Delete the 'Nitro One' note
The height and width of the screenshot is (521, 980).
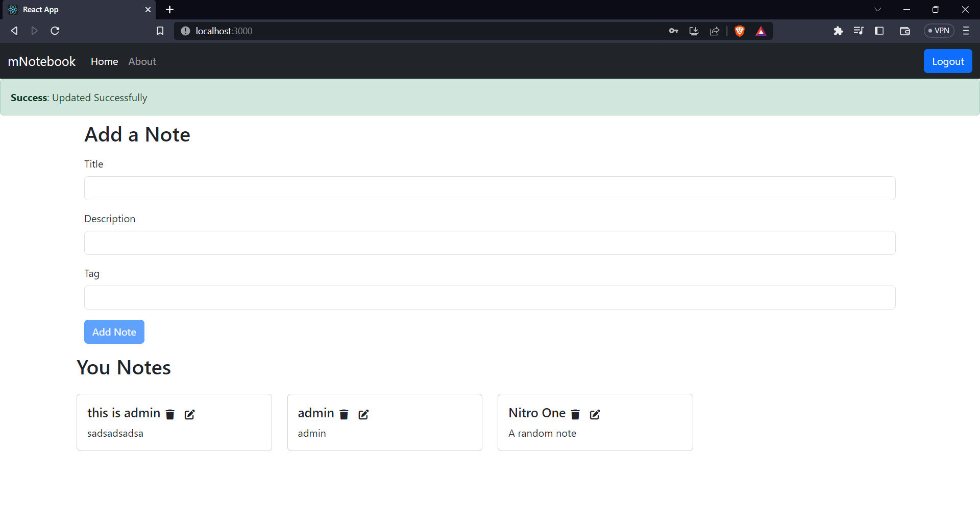click(575, 414)
